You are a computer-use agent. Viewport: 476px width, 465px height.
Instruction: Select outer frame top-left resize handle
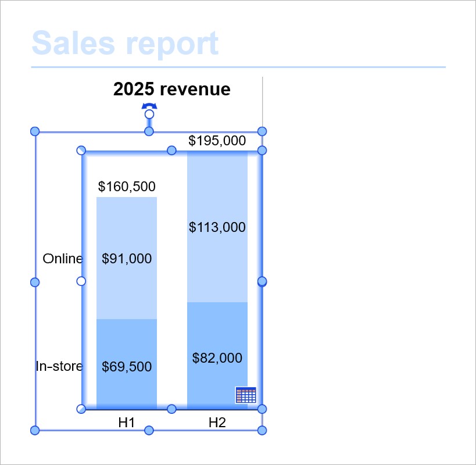point(34,131)
